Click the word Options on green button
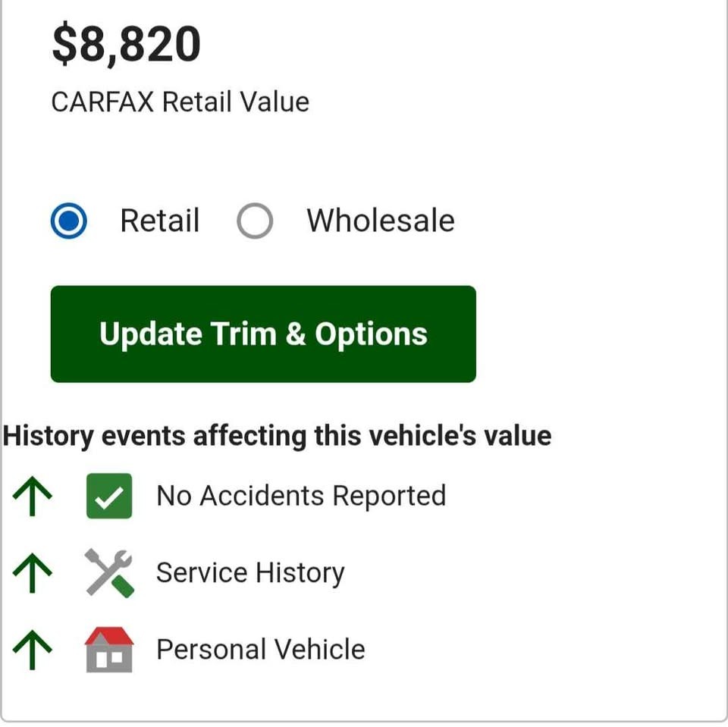 click(371, 334)
